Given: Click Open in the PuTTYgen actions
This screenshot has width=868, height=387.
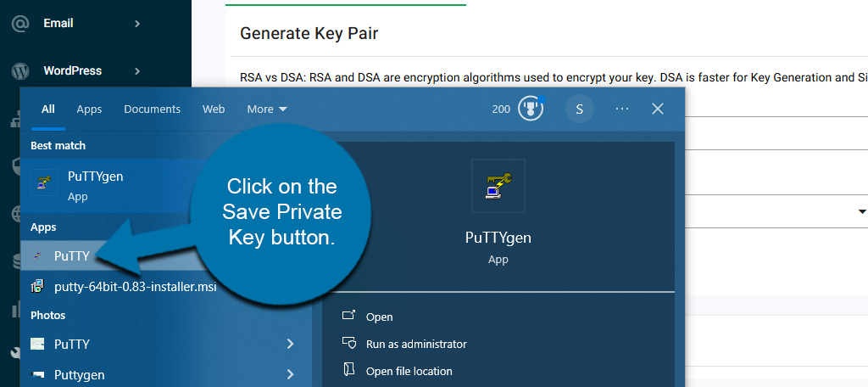Looking at the screenshot, I should click(x=379, y=317).
